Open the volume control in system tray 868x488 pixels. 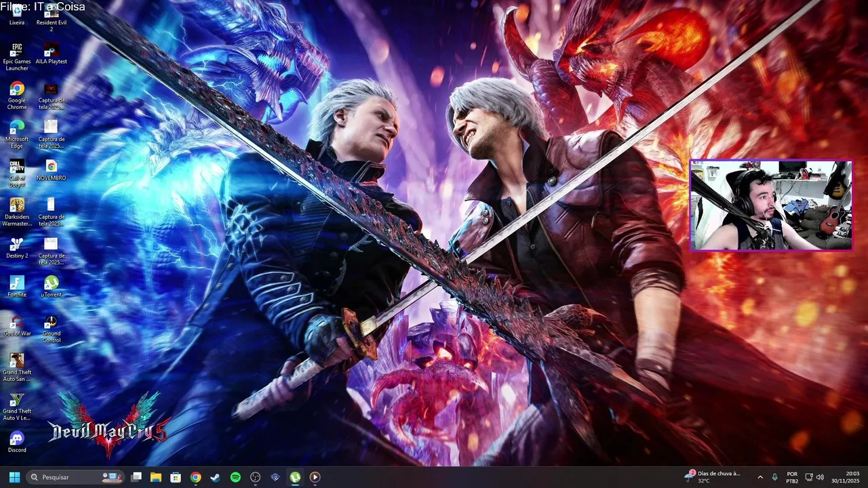tap(820, 477)
